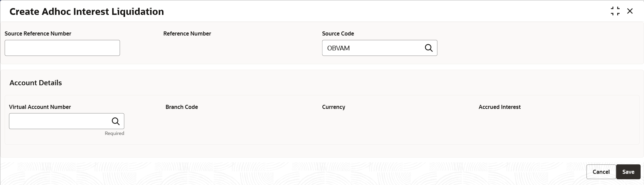Open the Virtual Account Number search lookup
Viewport: 644px width, 185px height.
pos(116,121)
